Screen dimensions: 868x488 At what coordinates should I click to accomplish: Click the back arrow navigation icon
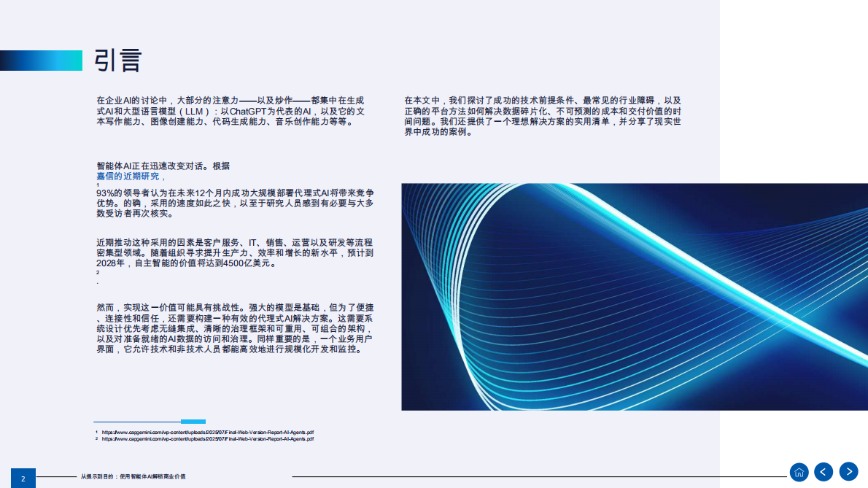pos(824,472)
